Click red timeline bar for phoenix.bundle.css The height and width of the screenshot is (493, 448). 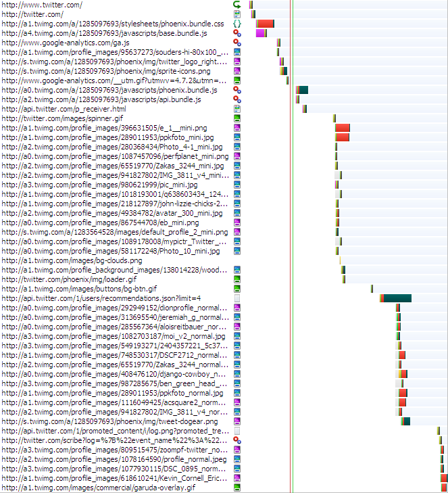tap(266, 24)
